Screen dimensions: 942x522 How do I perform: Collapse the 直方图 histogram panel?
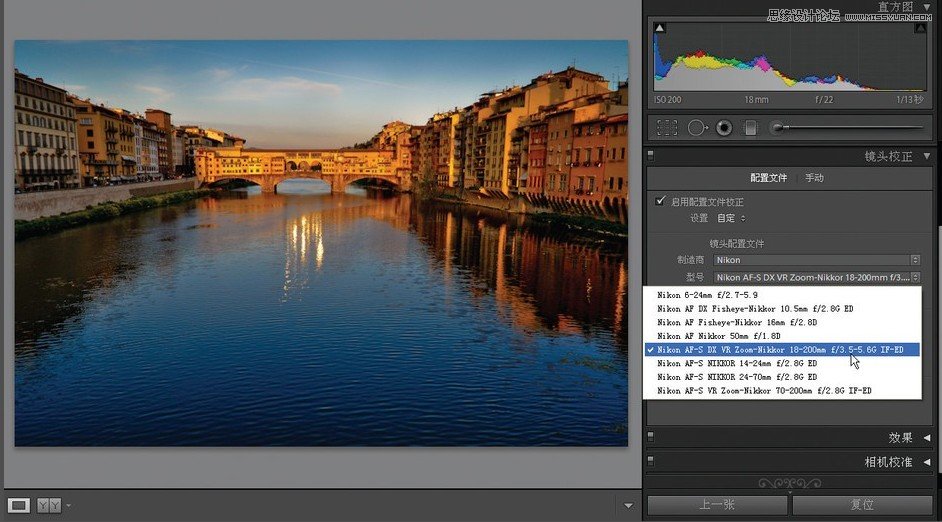click(927, 7)
